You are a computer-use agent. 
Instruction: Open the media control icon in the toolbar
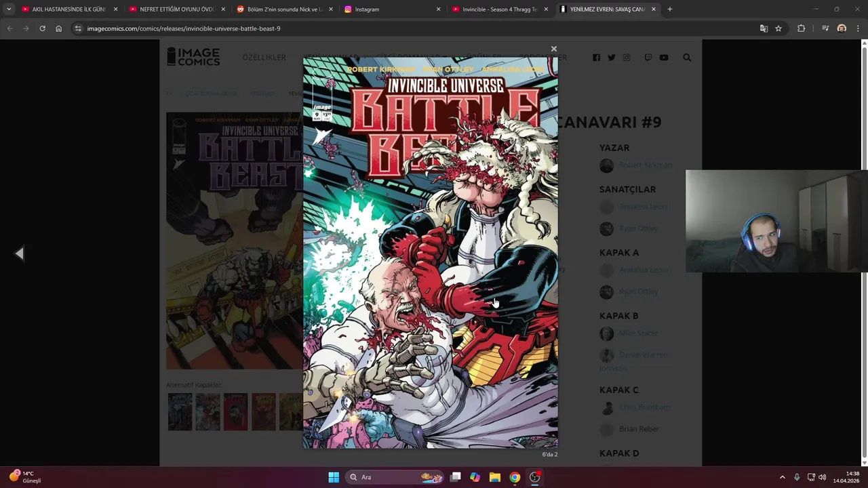[x=825, y=28]
